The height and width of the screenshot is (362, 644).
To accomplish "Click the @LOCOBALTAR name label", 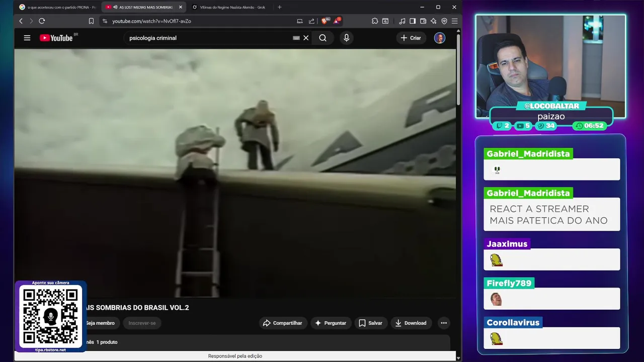I will tap(551, 106).
